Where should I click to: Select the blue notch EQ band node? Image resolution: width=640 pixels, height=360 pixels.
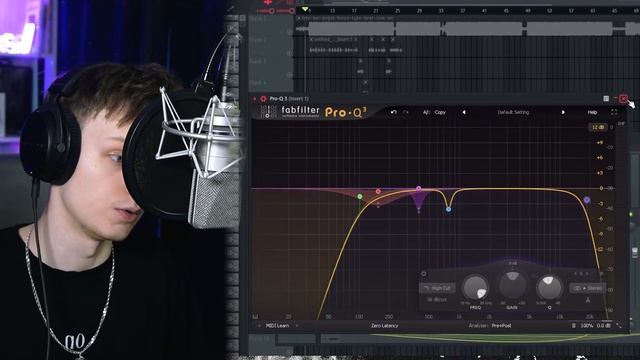pos(449,209)
